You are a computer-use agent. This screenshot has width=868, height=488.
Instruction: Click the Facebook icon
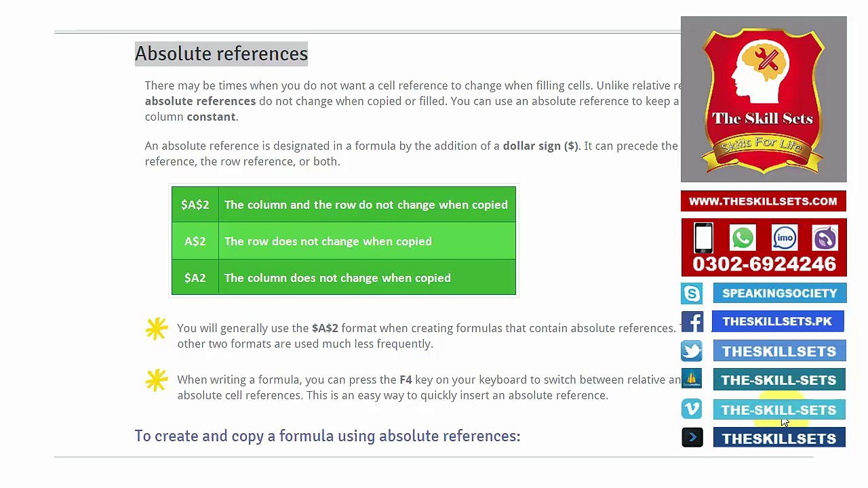pos(692,322)
